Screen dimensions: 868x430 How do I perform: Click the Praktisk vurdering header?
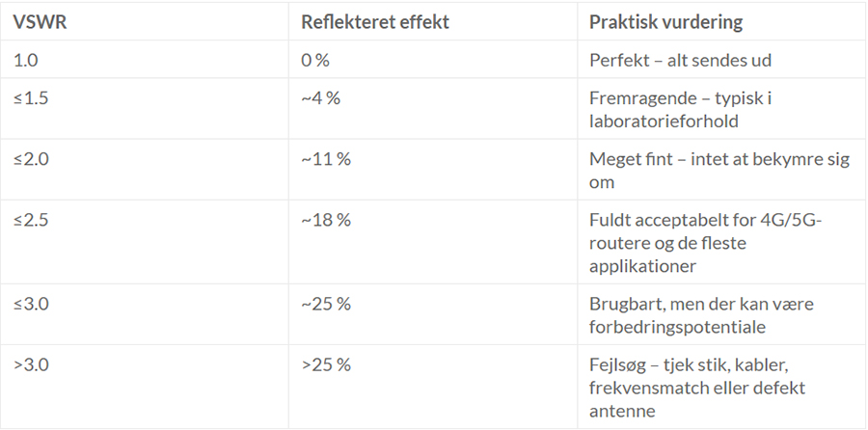point(665,21)
